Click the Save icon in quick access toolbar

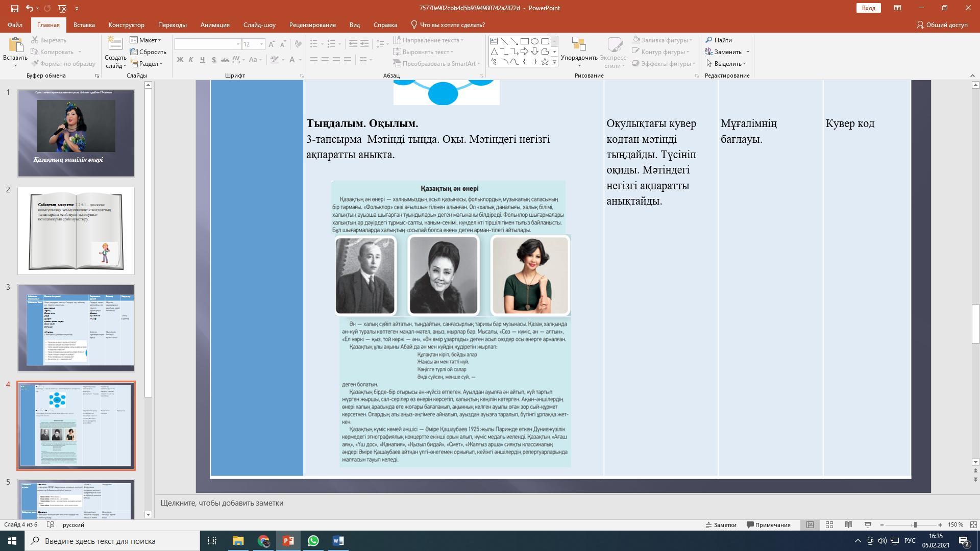(14, 8)
